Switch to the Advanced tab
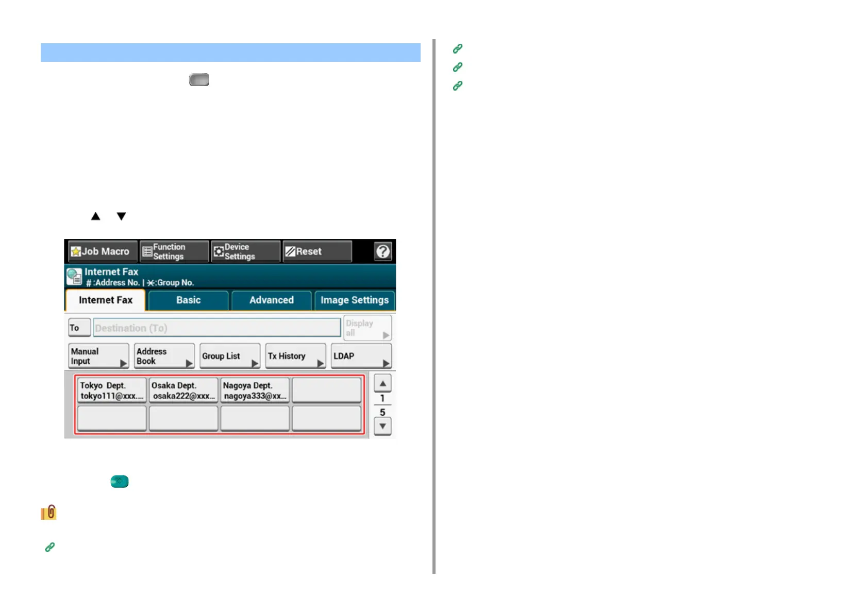The image size is (868, 613). tap(272, 300)
